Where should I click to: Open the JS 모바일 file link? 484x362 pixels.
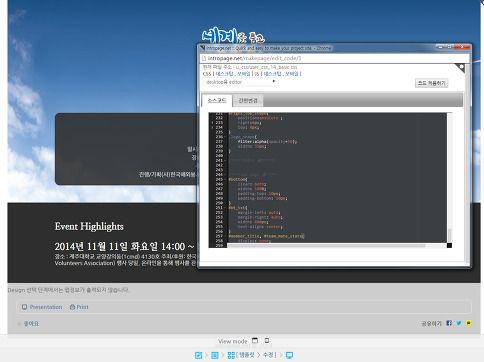coord(292,74)
